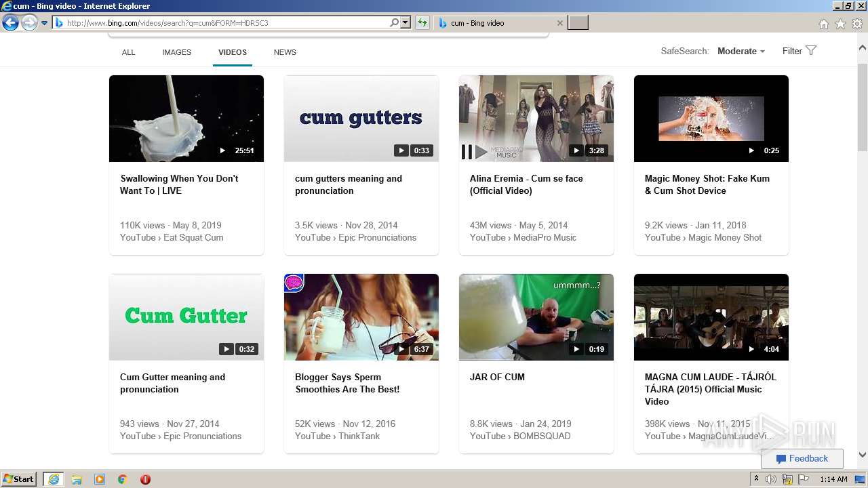868x488 pixels.
Task: Click 'Cum Gutter meaning and pronunciation' title
Action: [x=173, y=383]
